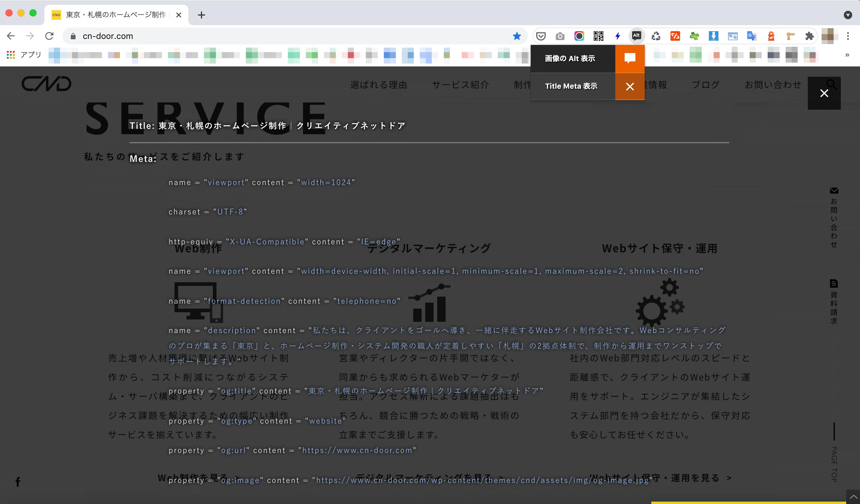Select the 東京・札幌のホームページ制作 tab
This screenshot has height=504, width=860.
(x=116, y=15)
